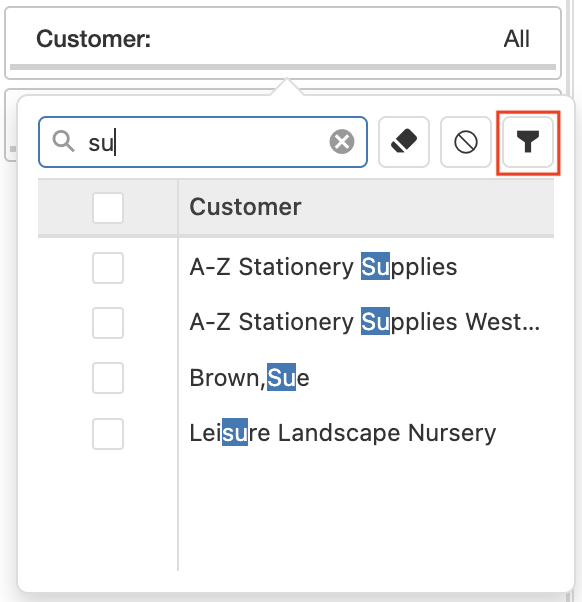
Task: Open the Customer filter dropdown
Action: [283, 43]
